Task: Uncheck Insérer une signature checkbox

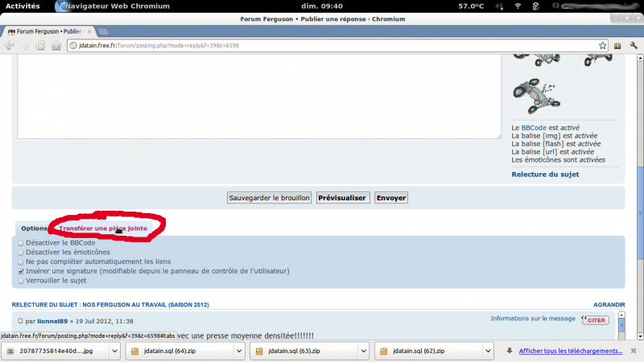Action: pyautogui.click(x=21, y=272)
